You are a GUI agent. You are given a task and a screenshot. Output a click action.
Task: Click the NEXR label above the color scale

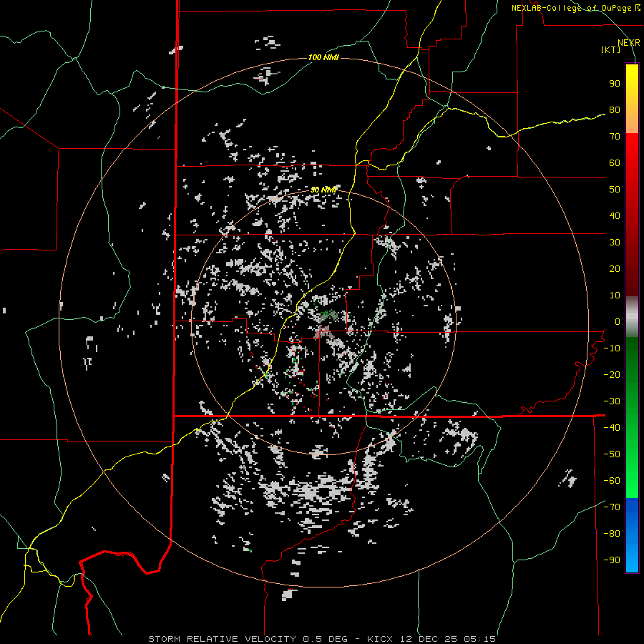click(x=629, y=43)
